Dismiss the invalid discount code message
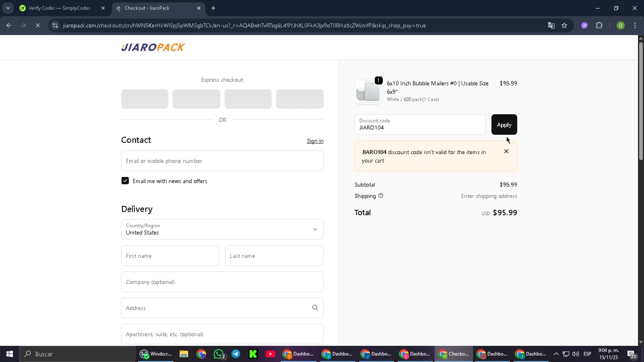The width and height of the screenshot is (644, 362). pyautogui.click(x=506, y=151)
